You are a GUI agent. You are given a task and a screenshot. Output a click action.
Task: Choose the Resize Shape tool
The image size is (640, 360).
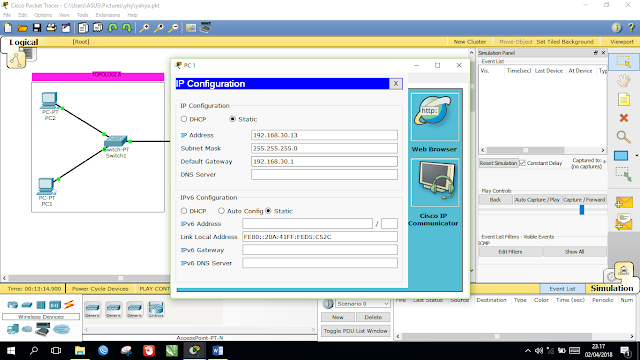click(x=623, y=175)
